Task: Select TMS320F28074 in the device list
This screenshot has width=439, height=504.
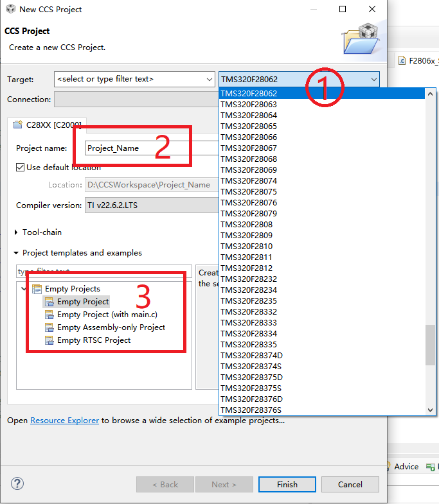Action: click(322, 181)
